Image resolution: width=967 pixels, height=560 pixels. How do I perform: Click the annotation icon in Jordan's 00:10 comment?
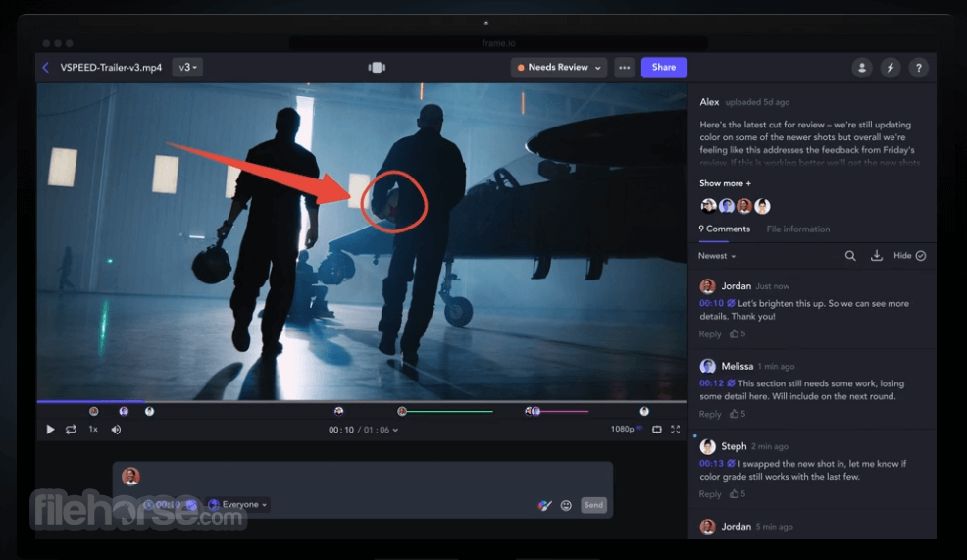pyautogui.click(x=731, y=303)
